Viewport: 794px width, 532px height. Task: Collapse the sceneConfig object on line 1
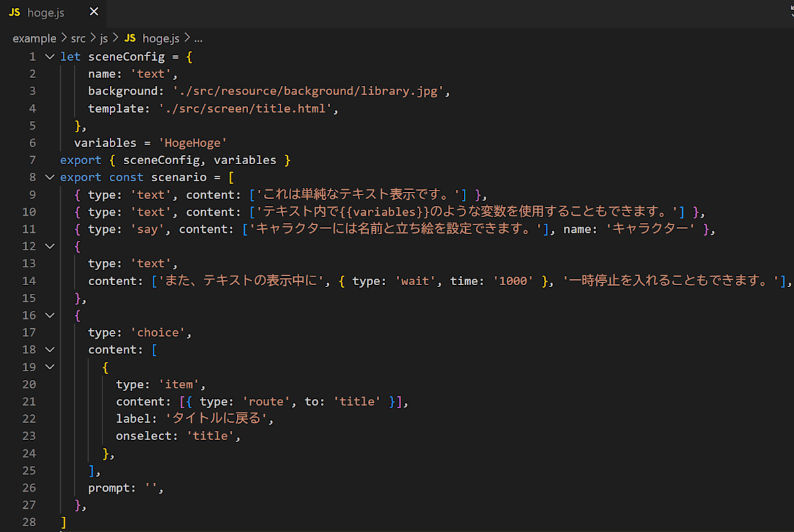[50, 56]
